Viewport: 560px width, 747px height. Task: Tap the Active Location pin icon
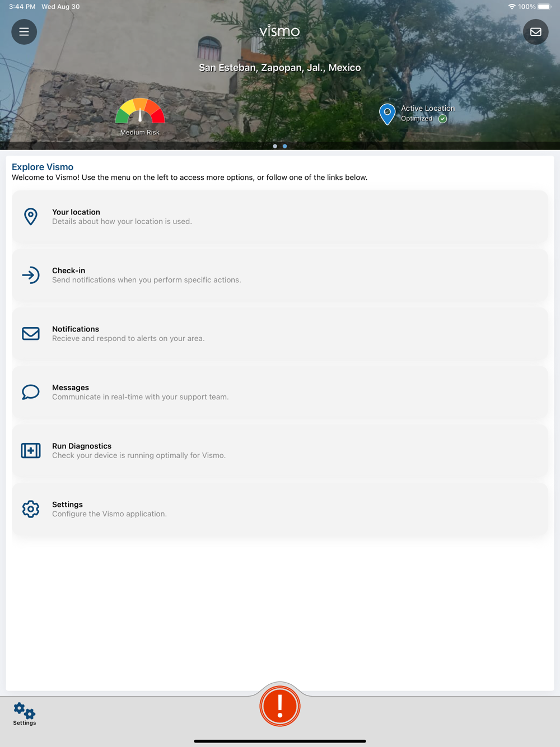click(387, 114)
